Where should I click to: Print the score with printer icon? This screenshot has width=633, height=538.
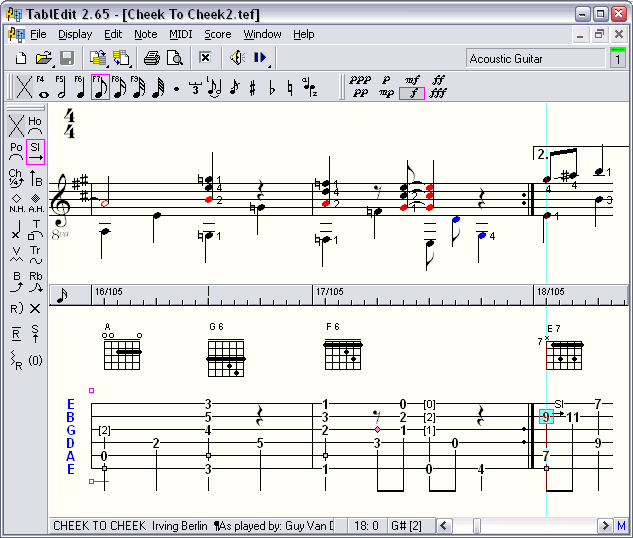point(152,59)
